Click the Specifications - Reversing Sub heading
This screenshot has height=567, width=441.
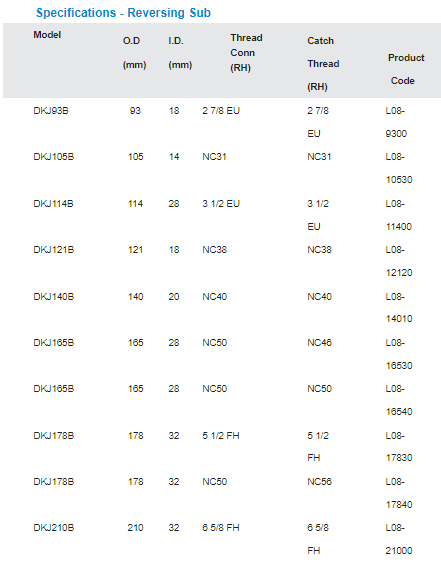pyautogui.click(x=123, y=13)
